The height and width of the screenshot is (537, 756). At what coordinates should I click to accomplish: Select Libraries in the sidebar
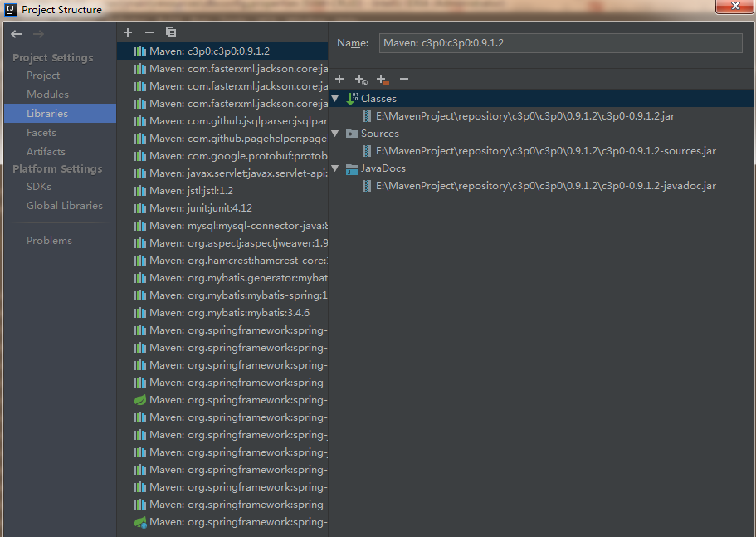coord(61,113)
